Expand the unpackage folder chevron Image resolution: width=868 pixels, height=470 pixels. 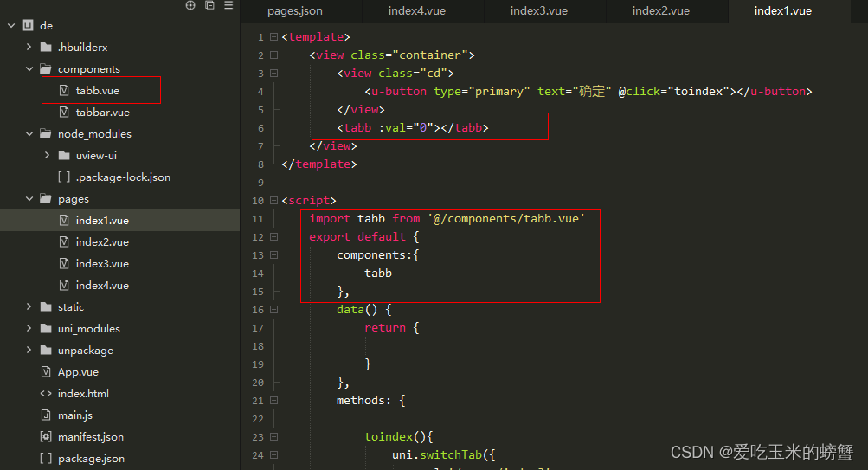click(x=29, y=350)
